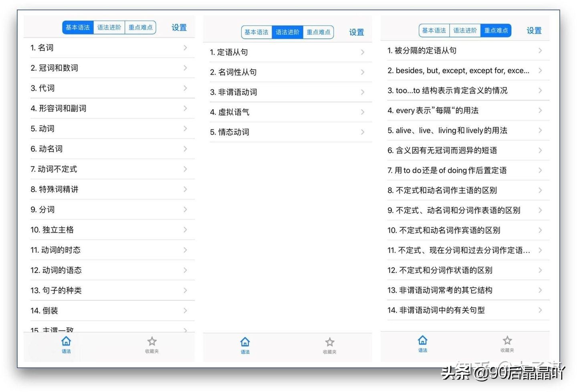Expand the 名词 row chevron
Screen dimensions: 577x392
click(x=185, y=48)
